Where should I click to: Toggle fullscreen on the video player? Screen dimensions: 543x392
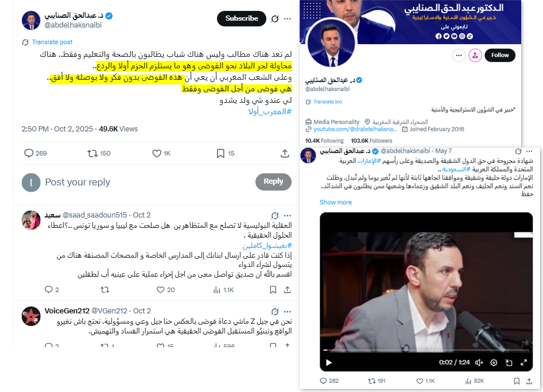pyautogui.click(x=523, y=363)
